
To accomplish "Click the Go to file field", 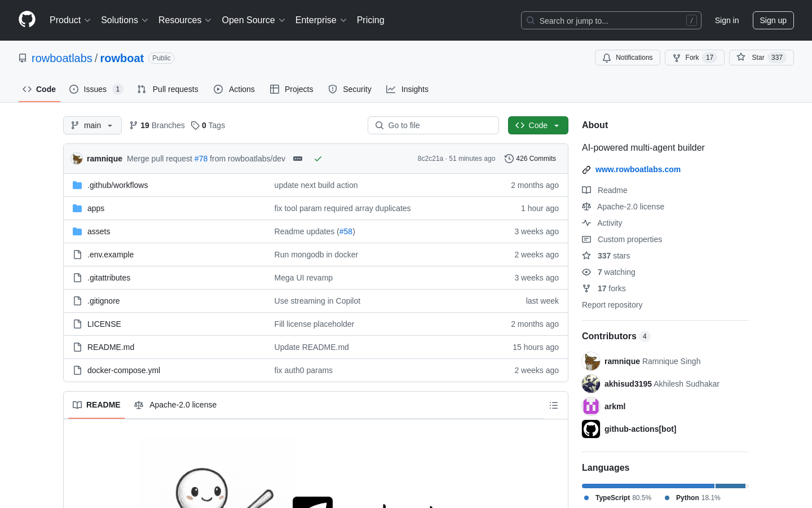I will point(433,125).
